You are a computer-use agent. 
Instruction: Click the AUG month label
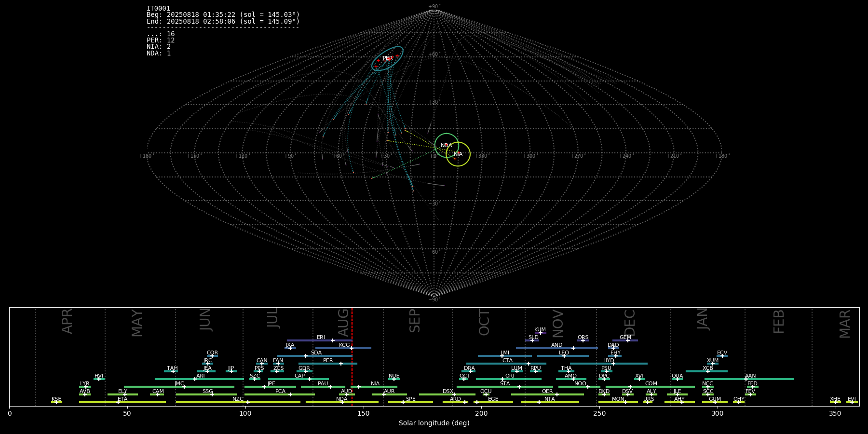343,322
